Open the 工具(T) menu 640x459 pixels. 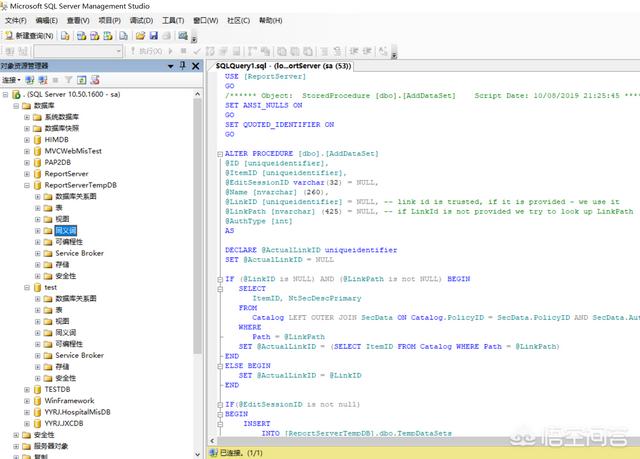[x=173, y=20]
